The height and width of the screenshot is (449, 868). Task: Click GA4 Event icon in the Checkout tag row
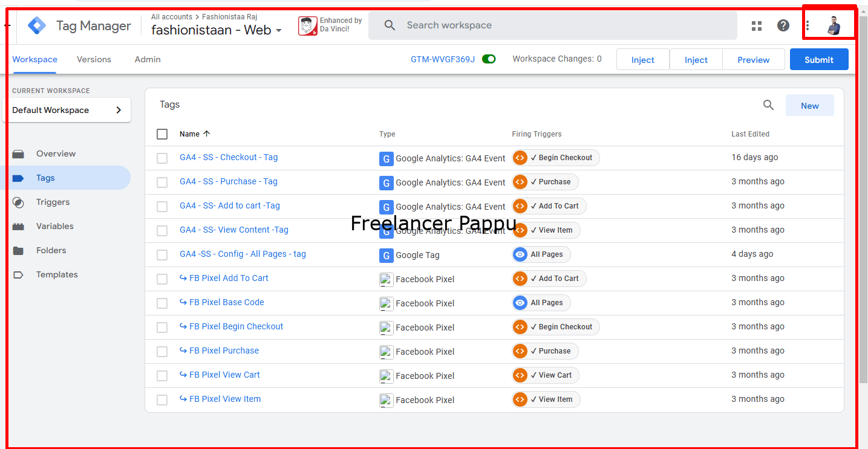point(387,158)
